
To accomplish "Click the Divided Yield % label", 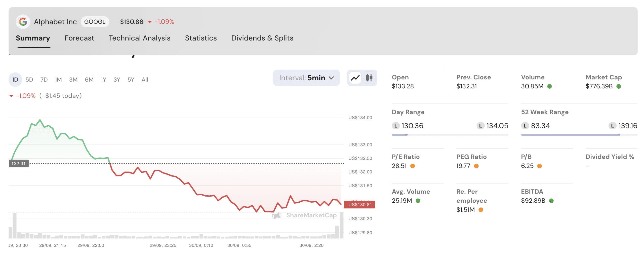I will click(x=610, y=156).
